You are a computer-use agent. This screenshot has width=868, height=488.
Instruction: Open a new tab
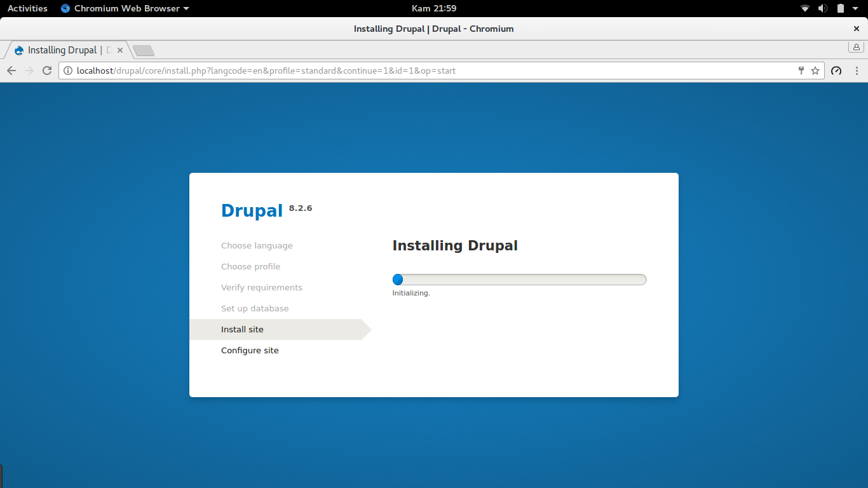point(144,50)
